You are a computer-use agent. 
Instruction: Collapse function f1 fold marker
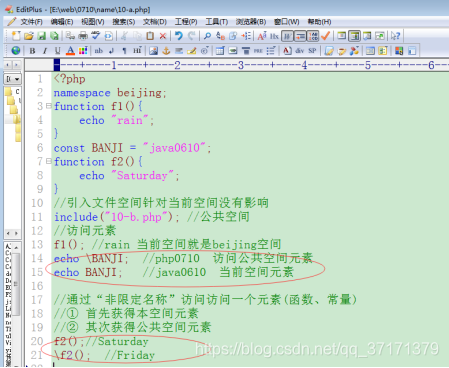click(x=49, y=106)
